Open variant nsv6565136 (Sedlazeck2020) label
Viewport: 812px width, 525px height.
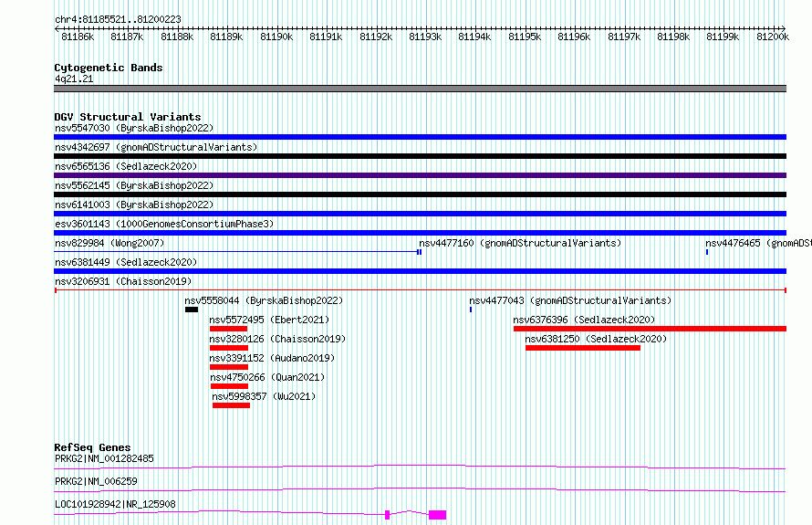126,166
